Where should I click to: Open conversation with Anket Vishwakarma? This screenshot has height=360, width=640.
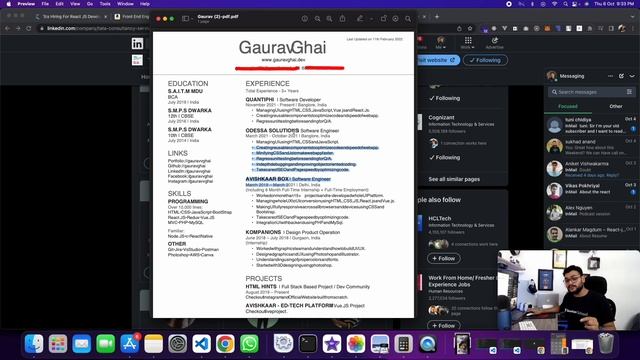(591, 169)
